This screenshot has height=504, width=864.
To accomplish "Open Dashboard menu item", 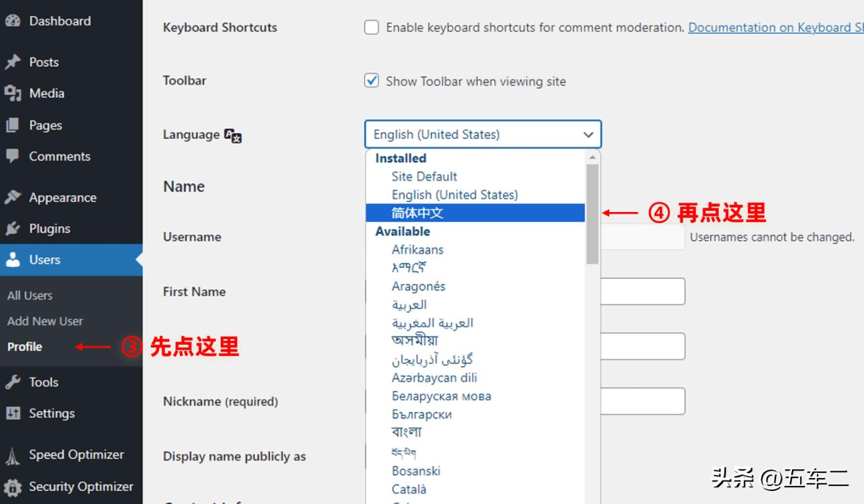I will point(71,20).
